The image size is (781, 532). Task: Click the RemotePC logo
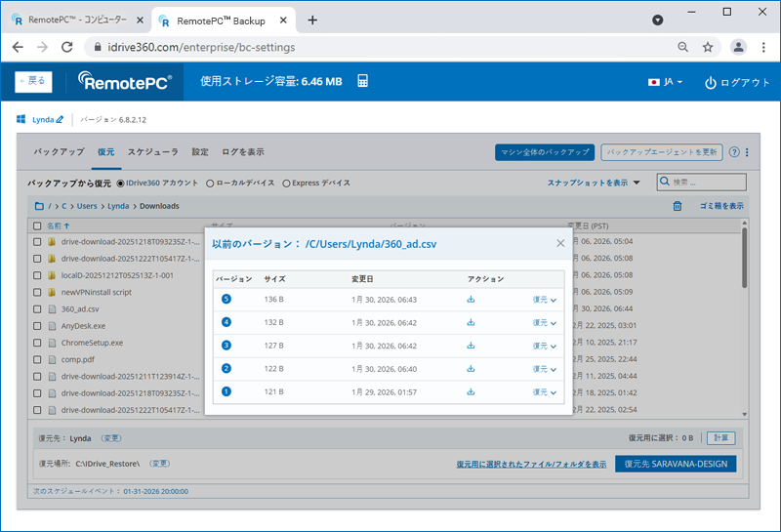(125, 81)
